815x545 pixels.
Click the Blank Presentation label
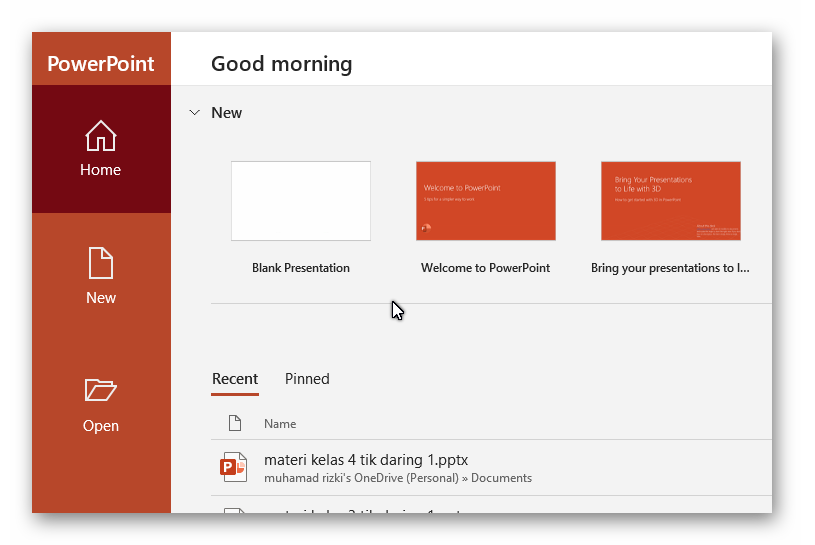(301, 268)
